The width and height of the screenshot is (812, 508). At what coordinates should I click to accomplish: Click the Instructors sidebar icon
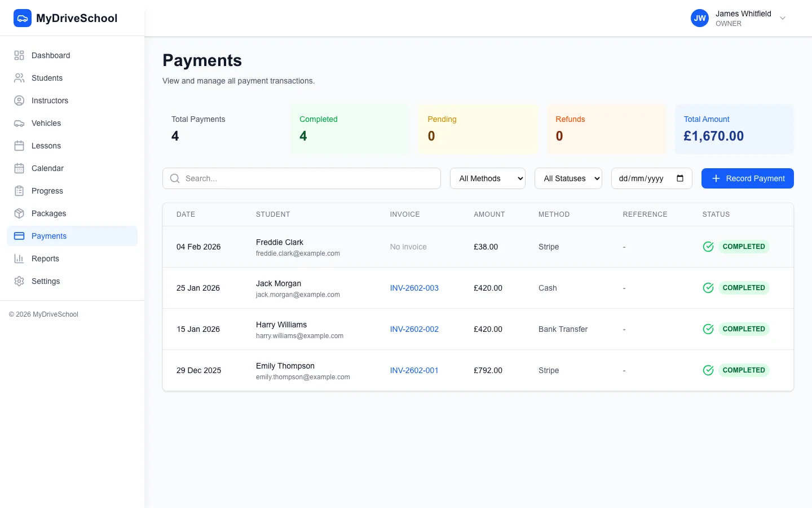pyautogui.click(x=19, y=100)
